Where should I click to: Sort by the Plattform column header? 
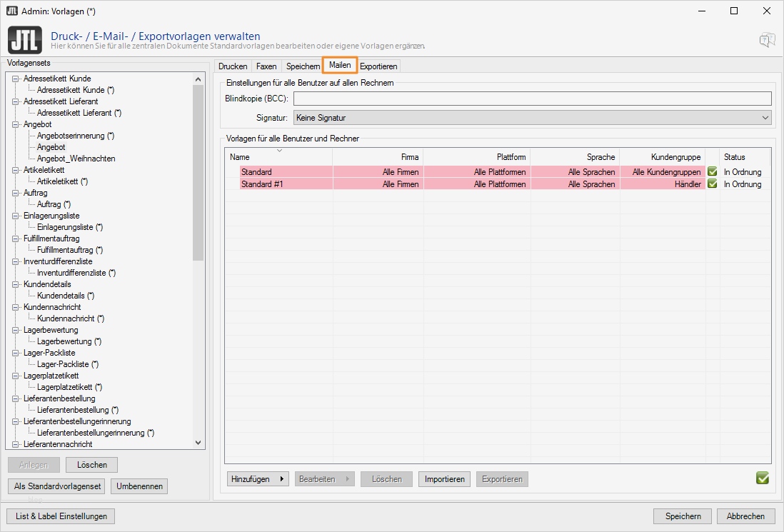477,157
